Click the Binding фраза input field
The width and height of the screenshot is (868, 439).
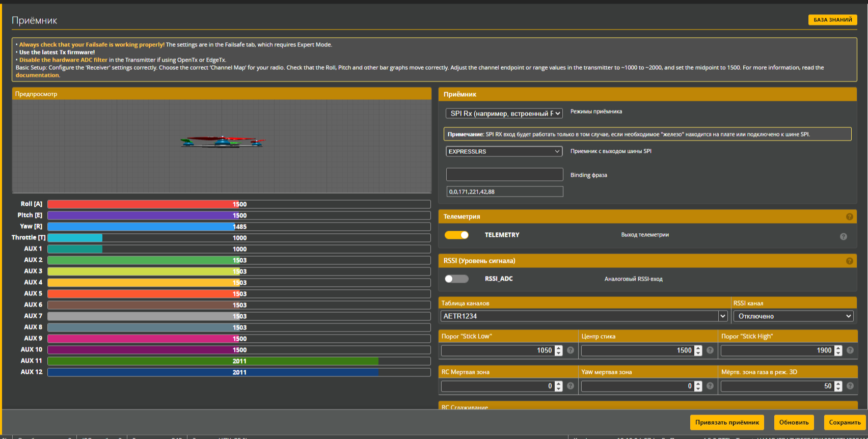tap(504, 174)
